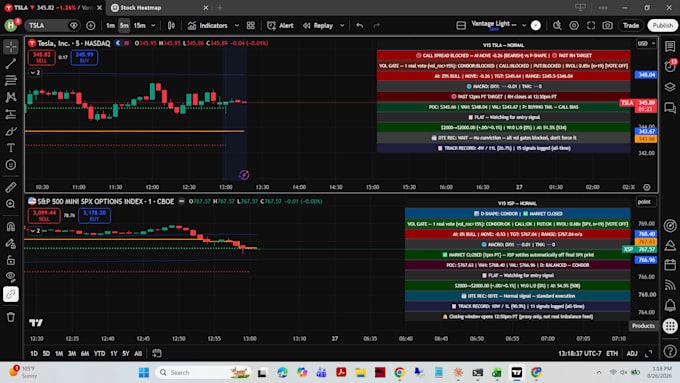The height and width of the screenshot is (383, 680).
Task: Open alerts panel clock icon
Action: [670, 66]
